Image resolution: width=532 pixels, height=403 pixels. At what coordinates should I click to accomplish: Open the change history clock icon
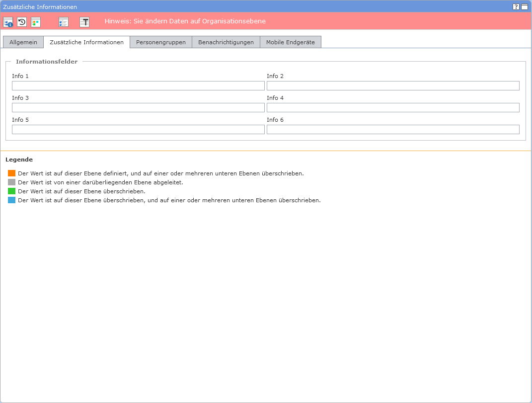[x=22, y=22]
